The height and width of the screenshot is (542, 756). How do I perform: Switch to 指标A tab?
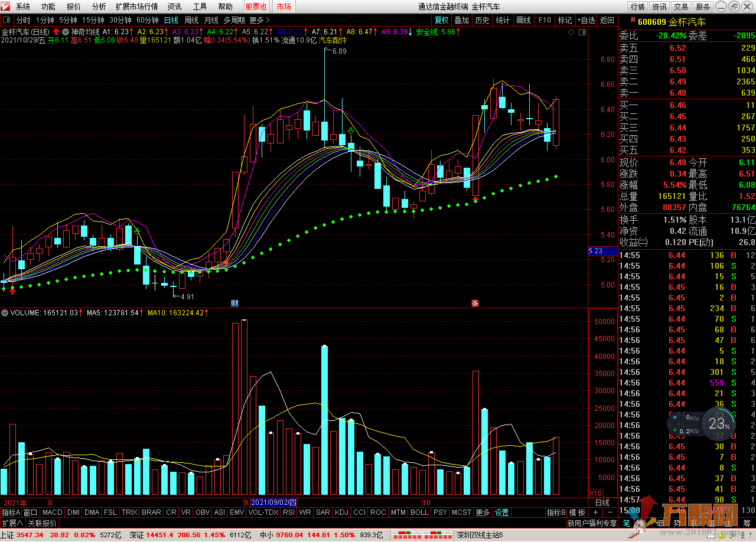point(11,512)
